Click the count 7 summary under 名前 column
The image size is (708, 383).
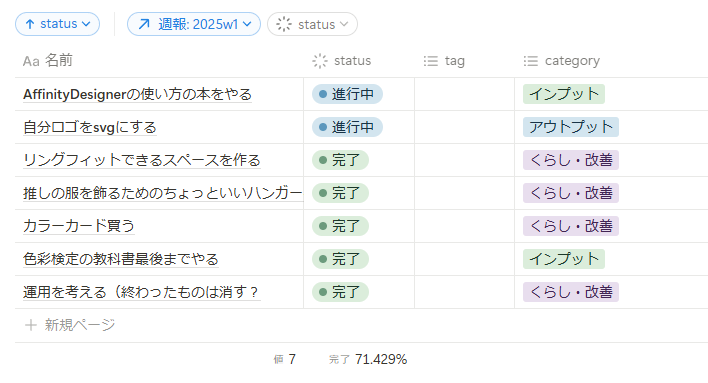pos(284,360)
